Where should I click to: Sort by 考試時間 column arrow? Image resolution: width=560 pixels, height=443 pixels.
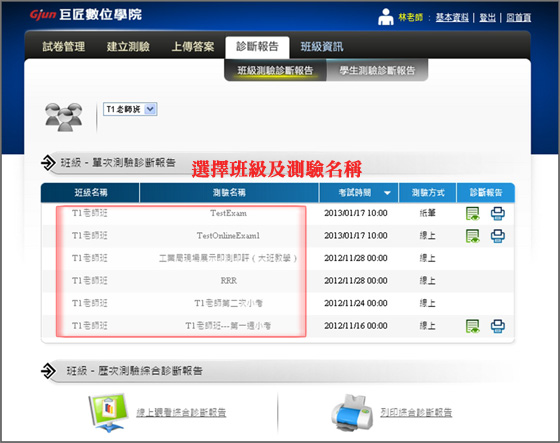387,193
